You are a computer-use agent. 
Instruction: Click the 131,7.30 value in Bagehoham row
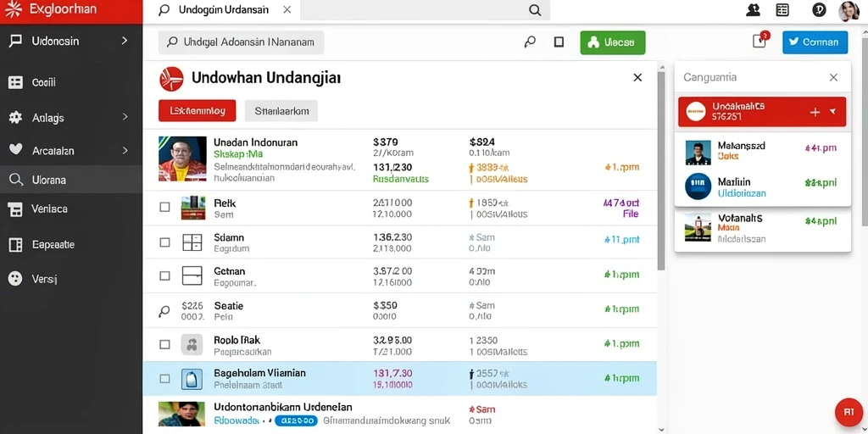coord(392,373)
